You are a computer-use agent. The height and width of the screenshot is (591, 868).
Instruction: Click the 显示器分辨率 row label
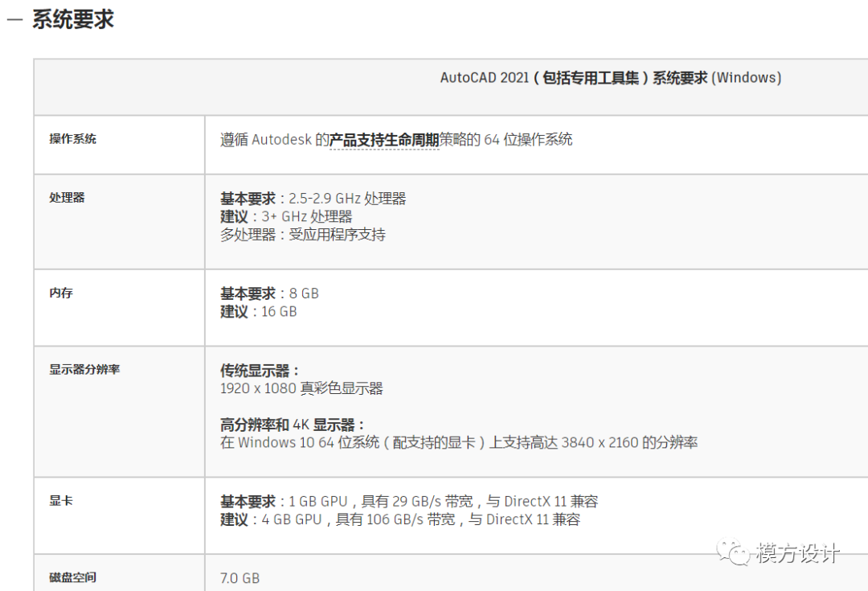click(84, 369)
